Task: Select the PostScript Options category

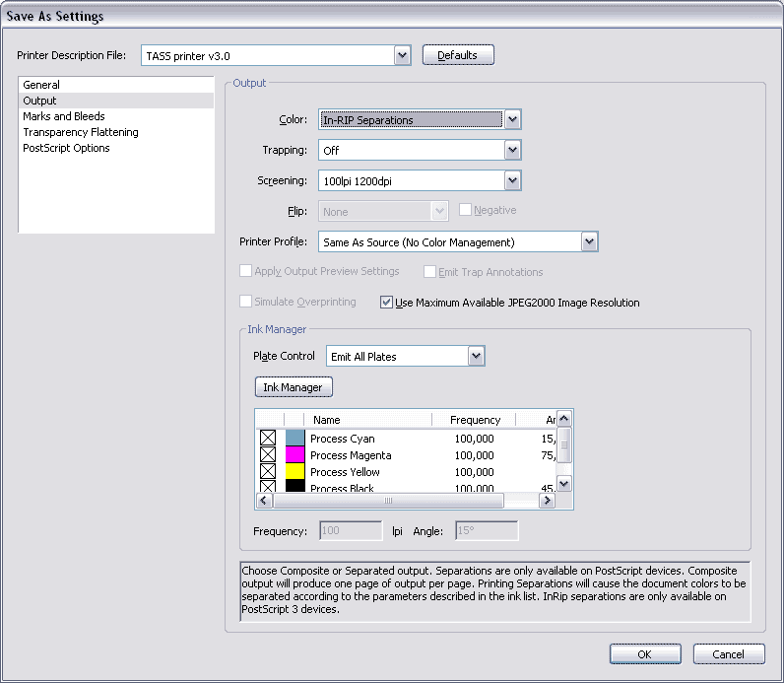Action: pos(116,148)
